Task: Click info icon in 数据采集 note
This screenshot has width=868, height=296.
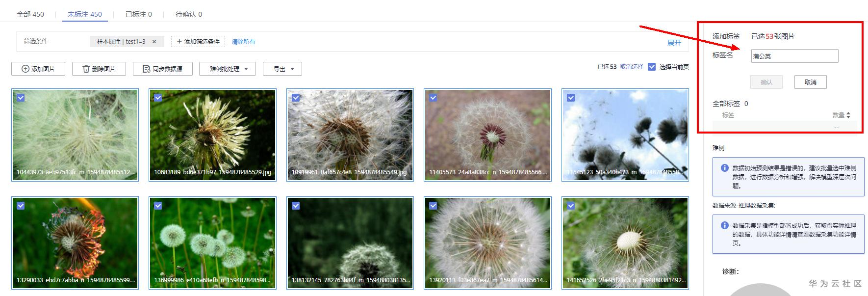Action: (x=724, y=225)
